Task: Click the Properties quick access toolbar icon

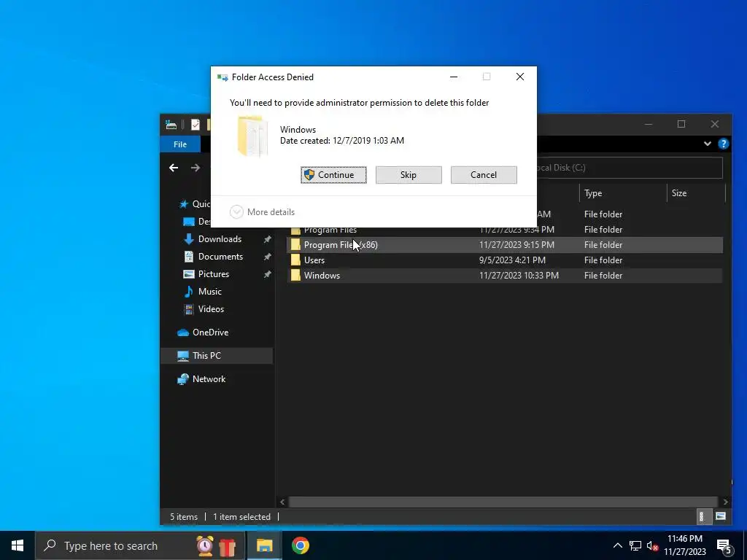Action: [x=196, y=125]
